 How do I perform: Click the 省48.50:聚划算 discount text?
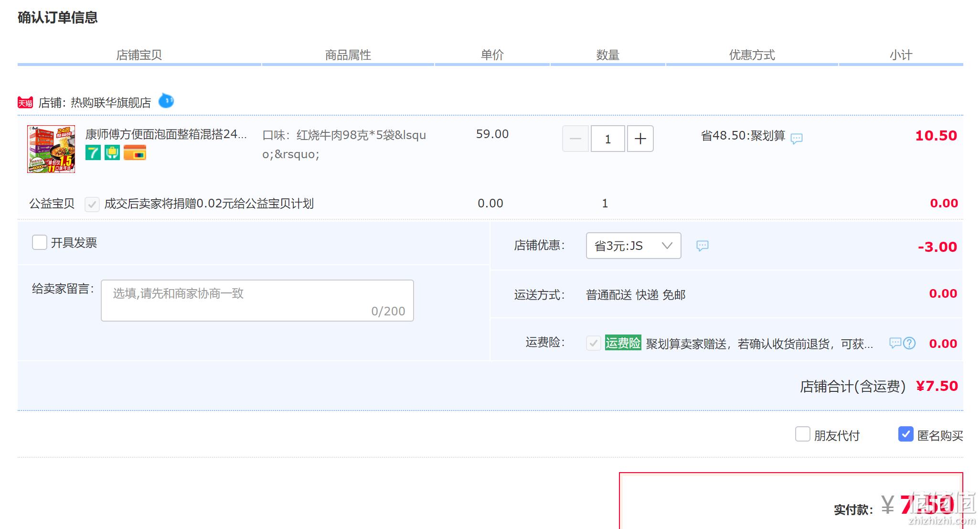tap(743, 136)
